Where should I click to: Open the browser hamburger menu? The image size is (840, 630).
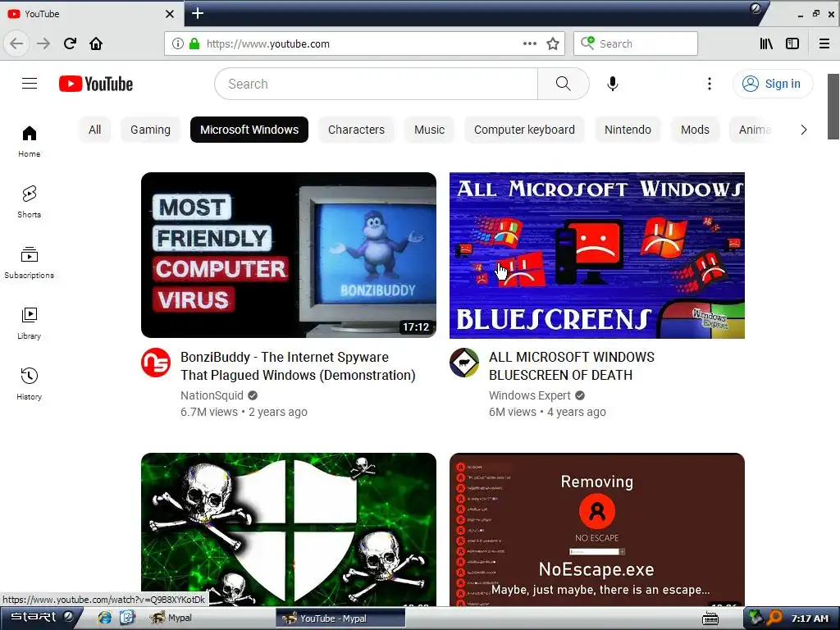(824, 43)
